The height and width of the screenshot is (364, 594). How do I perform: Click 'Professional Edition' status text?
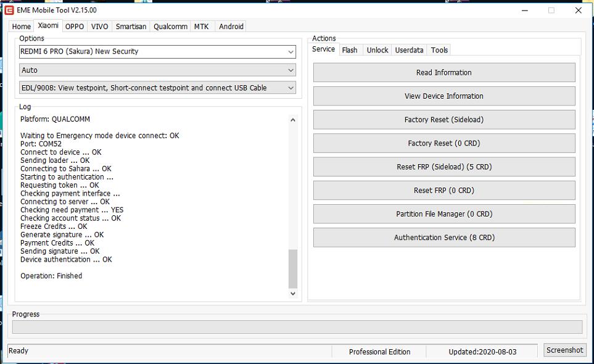pyautogui.click(x=379, y=352)
